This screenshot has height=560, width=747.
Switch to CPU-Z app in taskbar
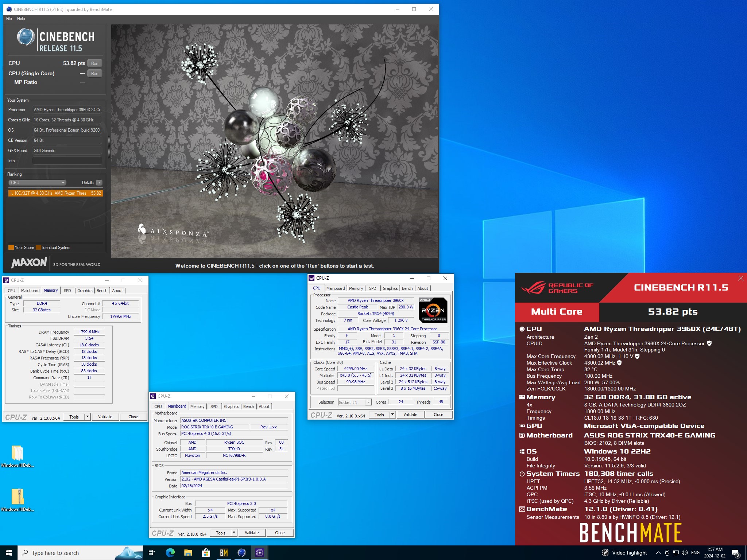pyautogui.click(x=259, y=553)
